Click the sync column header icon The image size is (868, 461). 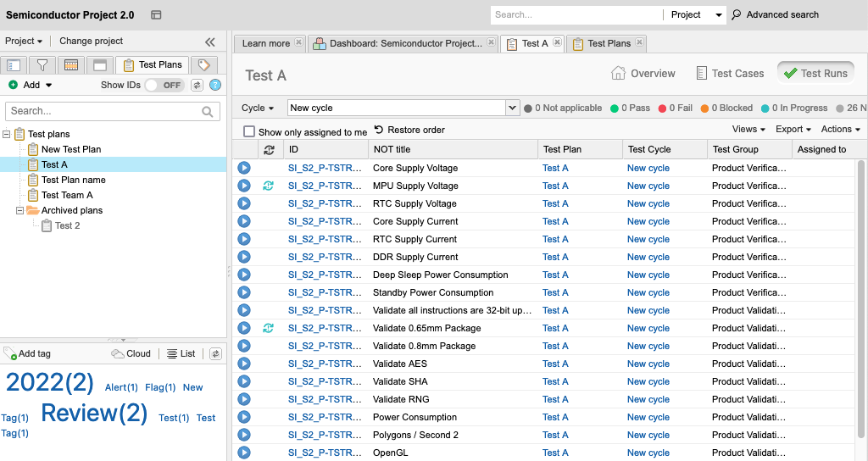[270, 149]
